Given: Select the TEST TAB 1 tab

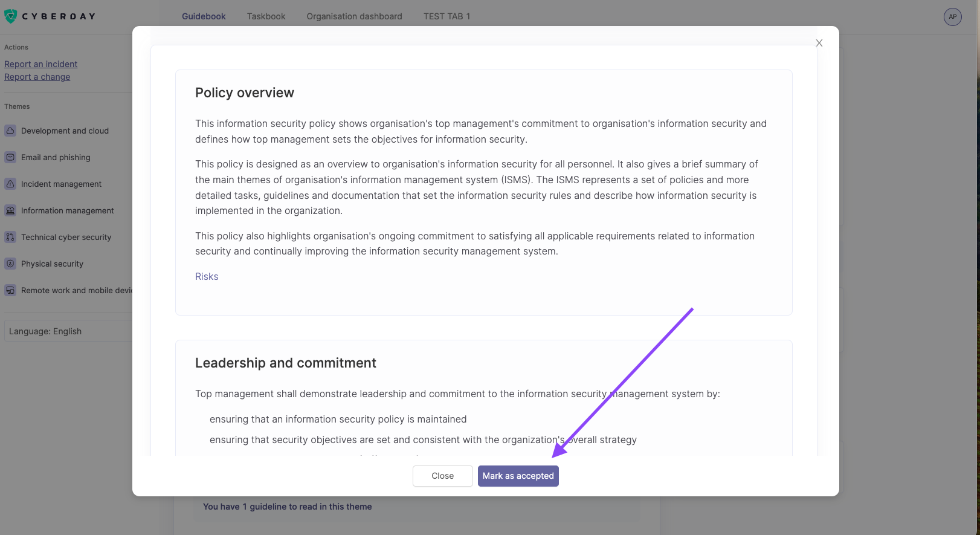Looking at the screenshot, I should pos(446,16).
